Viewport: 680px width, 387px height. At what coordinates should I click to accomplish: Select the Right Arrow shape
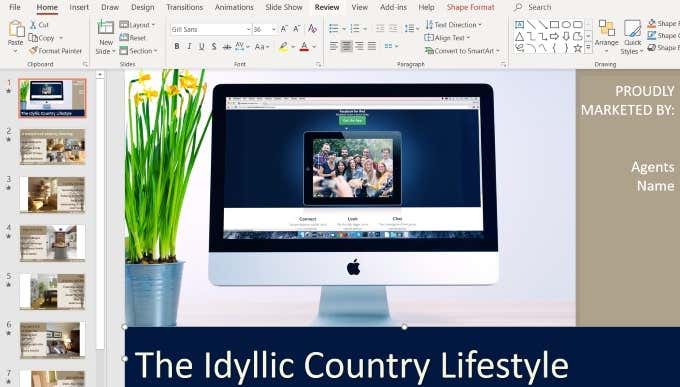click(x=554, y=36)
